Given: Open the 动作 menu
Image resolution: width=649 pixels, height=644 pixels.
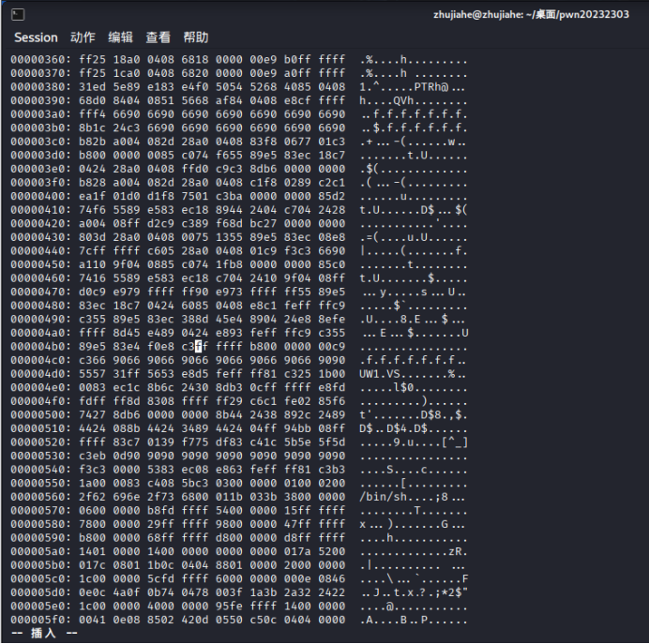Looking at the screenshot, I should (83, 37).
